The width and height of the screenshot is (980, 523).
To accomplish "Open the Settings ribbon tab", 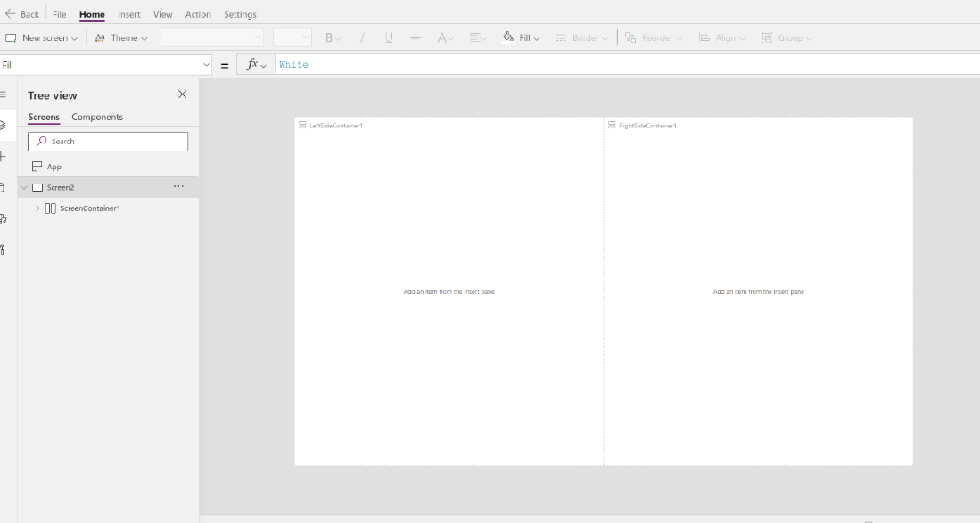I will tap(240, 14).
